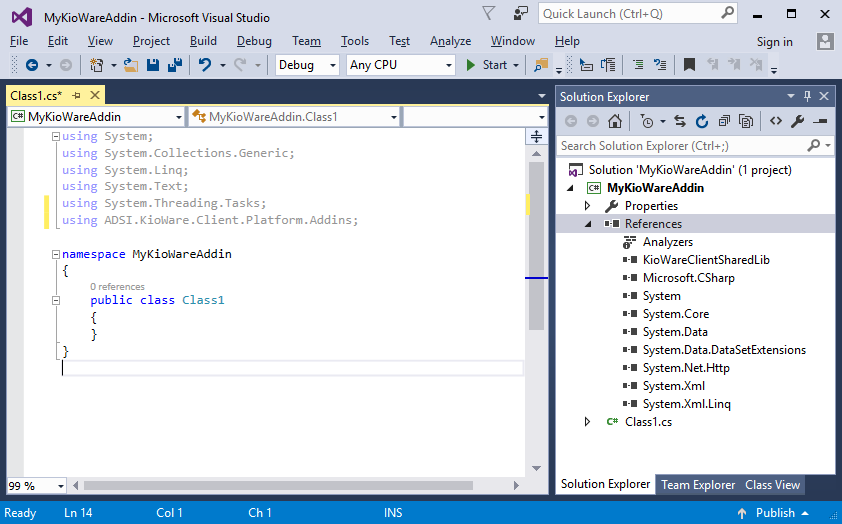Viewport: 842px width, 524px height.
Task: Toggle auto-hide pin on Solution Explorer
Action: tap(807, 96)
